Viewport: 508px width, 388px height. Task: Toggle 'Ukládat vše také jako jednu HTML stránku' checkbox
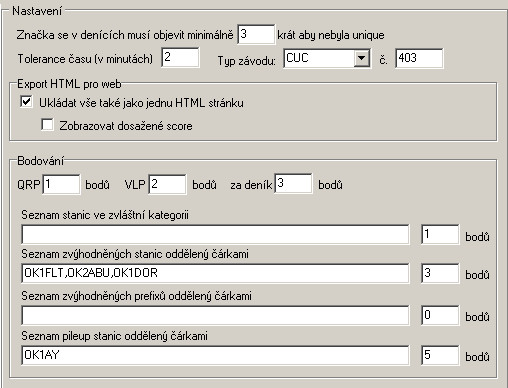point(26,102)
